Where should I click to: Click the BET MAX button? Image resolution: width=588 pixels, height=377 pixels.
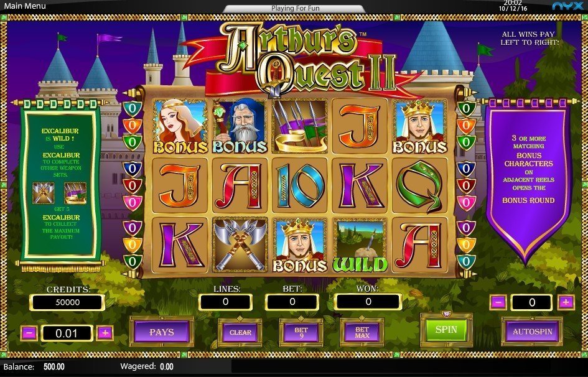click(362, 332)
